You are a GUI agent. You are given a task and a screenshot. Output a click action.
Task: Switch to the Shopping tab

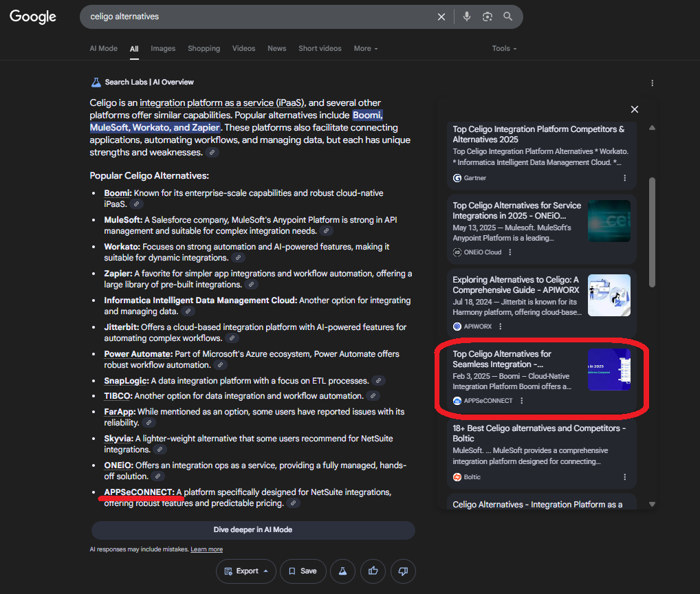(x=204, y=49)
